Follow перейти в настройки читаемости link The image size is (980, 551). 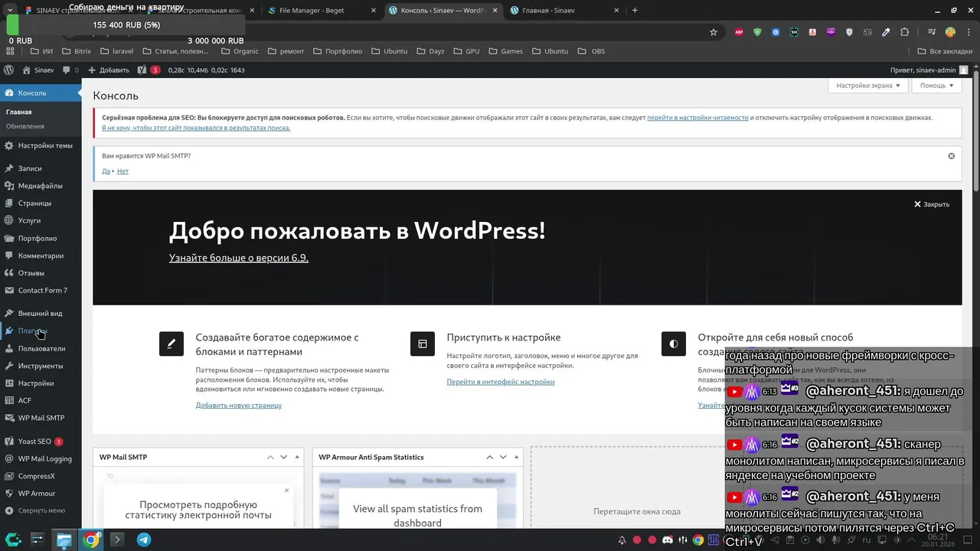(697, 118)
